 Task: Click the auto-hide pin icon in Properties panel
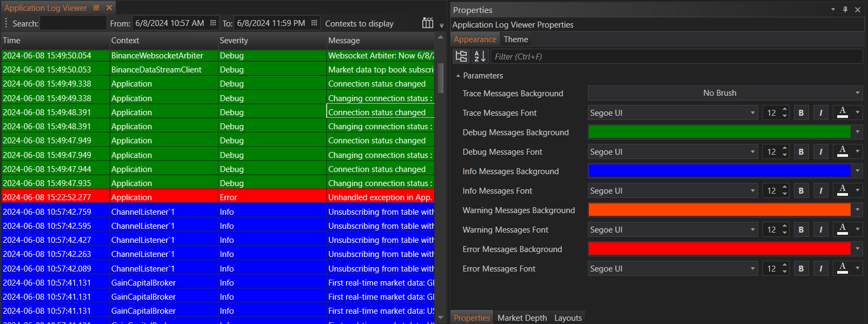[x=845, y=10]
